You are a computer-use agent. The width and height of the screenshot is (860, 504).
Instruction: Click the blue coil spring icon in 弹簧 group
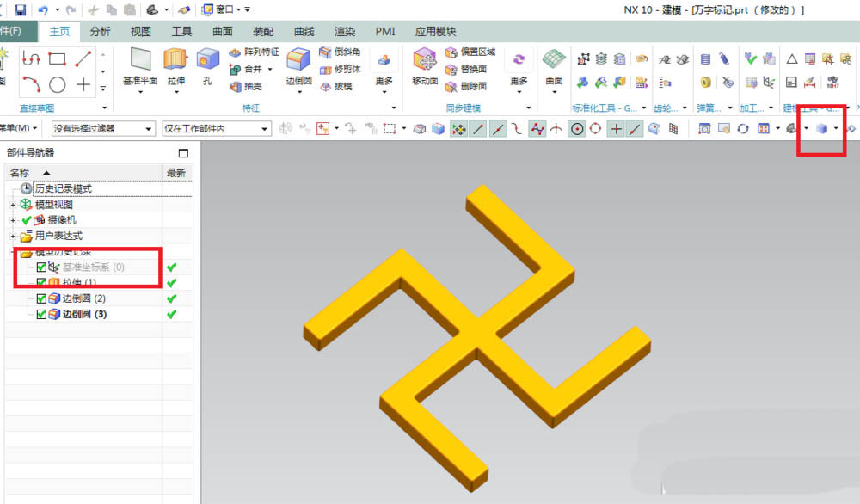[705, 58]
